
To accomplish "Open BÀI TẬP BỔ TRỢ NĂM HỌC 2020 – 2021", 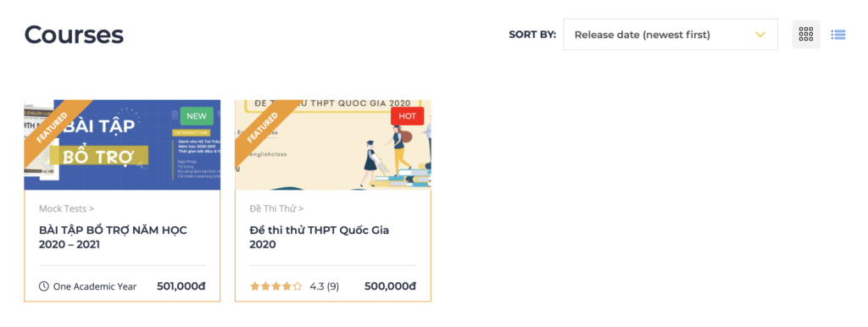I will tap(113, 237).
